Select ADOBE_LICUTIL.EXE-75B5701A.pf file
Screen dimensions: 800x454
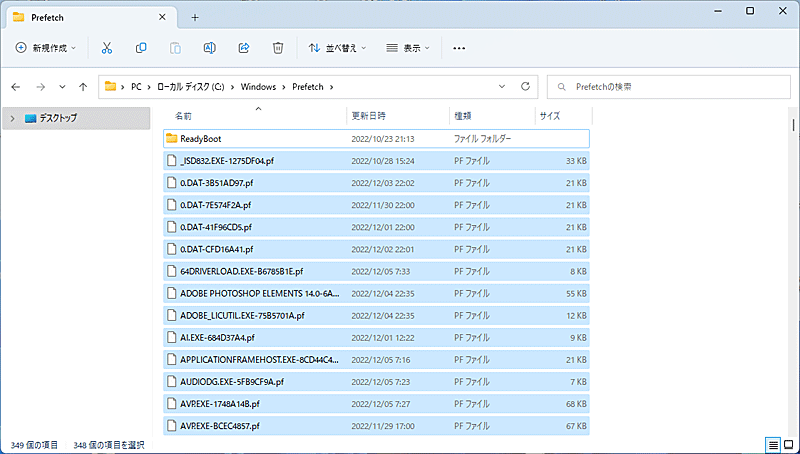click(377, 316)
